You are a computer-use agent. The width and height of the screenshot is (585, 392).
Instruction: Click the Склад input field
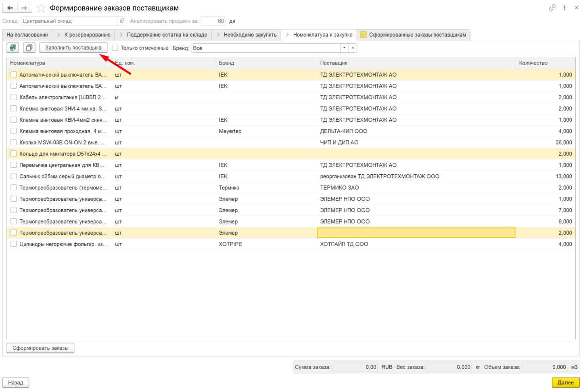click(x=70, y=21)
